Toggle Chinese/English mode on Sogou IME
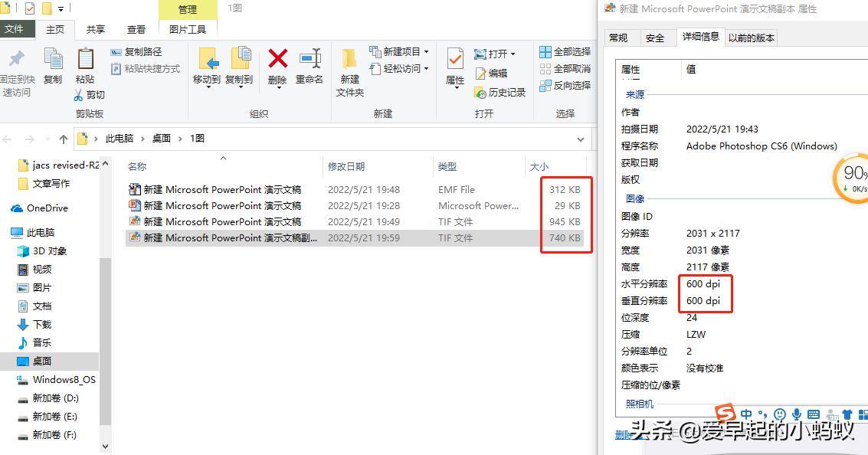 pyautogui.click(x=746, y=414)
